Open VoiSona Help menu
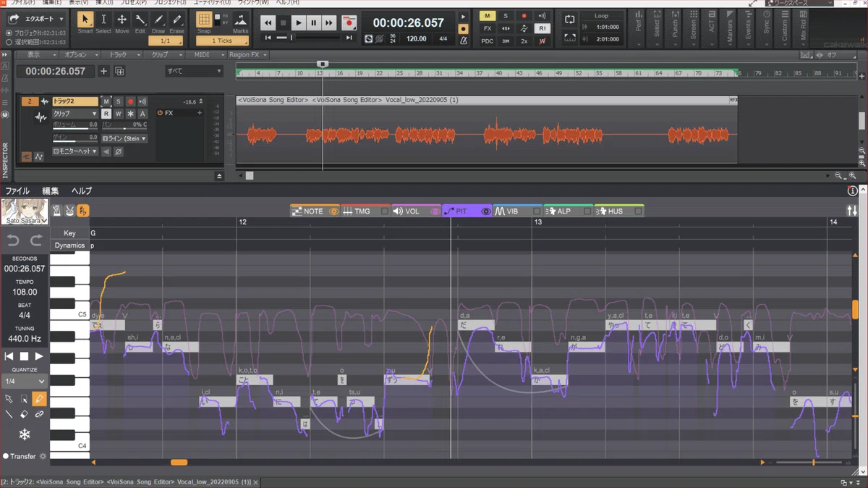868x488 pixels. pyautogui.click(x=81, y=191)
